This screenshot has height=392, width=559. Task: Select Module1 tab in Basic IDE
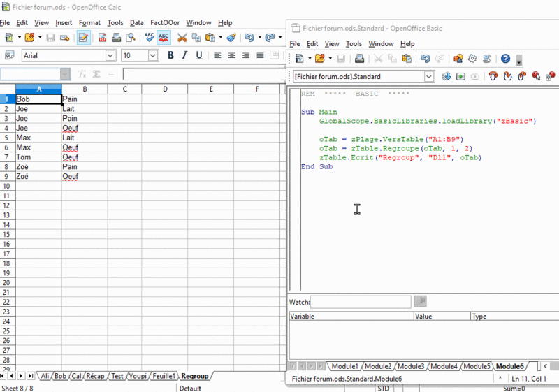click(344, 366)
